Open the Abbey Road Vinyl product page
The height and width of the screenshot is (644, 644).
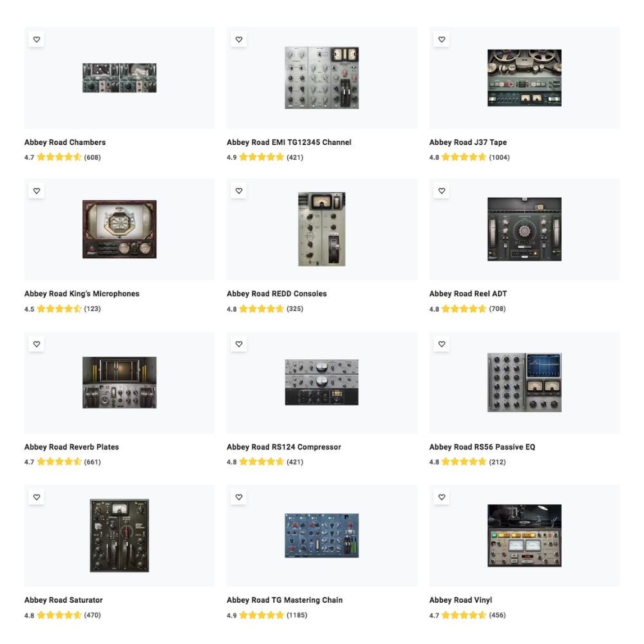point(460,600)
